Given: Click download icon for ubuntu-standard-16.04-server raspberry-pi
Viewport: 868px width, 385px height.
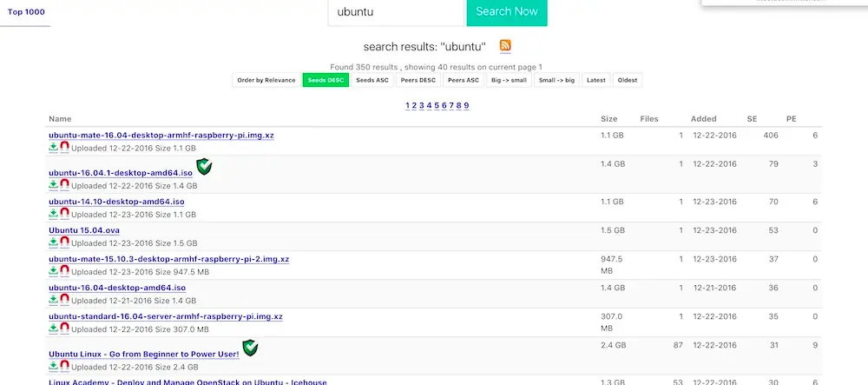Looking at the screenshot, I should coord(53,329).
